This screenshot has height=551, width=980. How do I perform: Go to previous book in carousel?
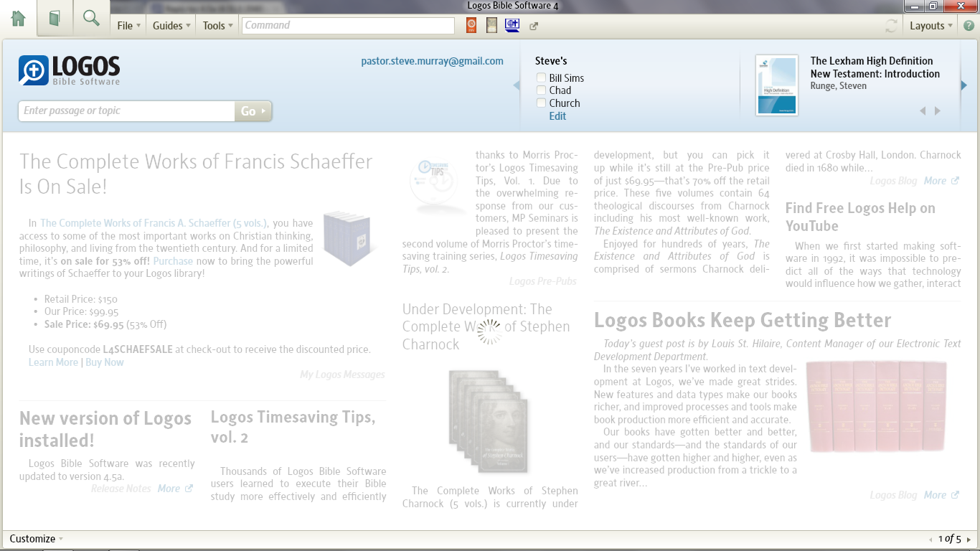923,110
